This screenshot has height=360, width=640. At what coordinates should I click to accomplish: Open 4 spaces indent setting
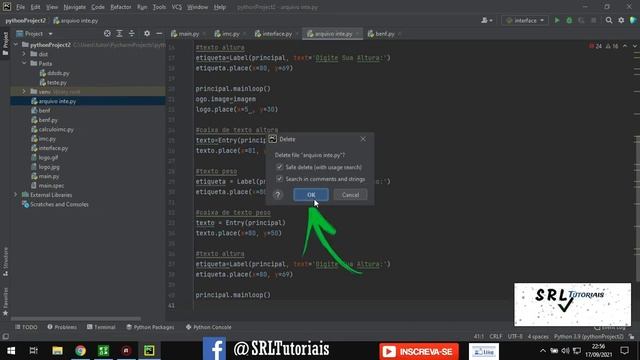pos(538,337)
